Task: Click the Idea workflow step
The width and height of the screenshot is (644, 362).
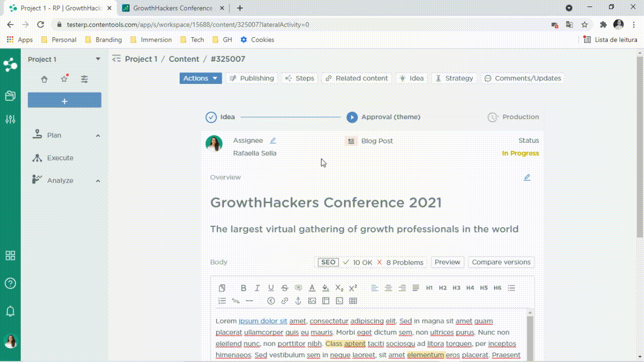Action: click(220, 117)
